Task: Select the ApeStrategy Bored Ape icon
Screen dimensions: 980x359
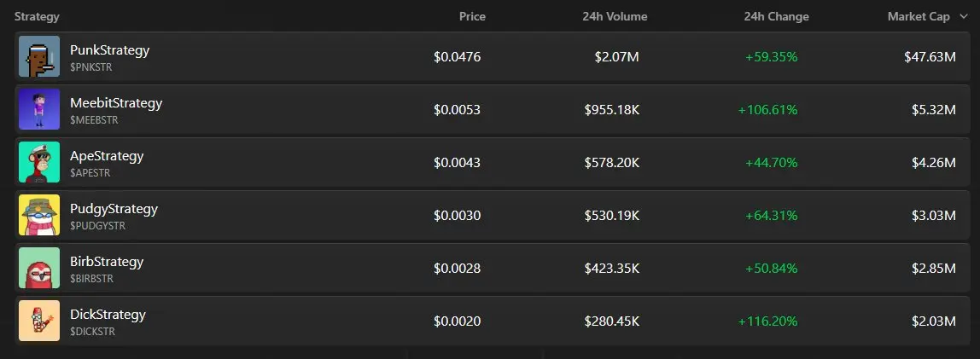Action: pyautogui.click(x=39, y=162)
